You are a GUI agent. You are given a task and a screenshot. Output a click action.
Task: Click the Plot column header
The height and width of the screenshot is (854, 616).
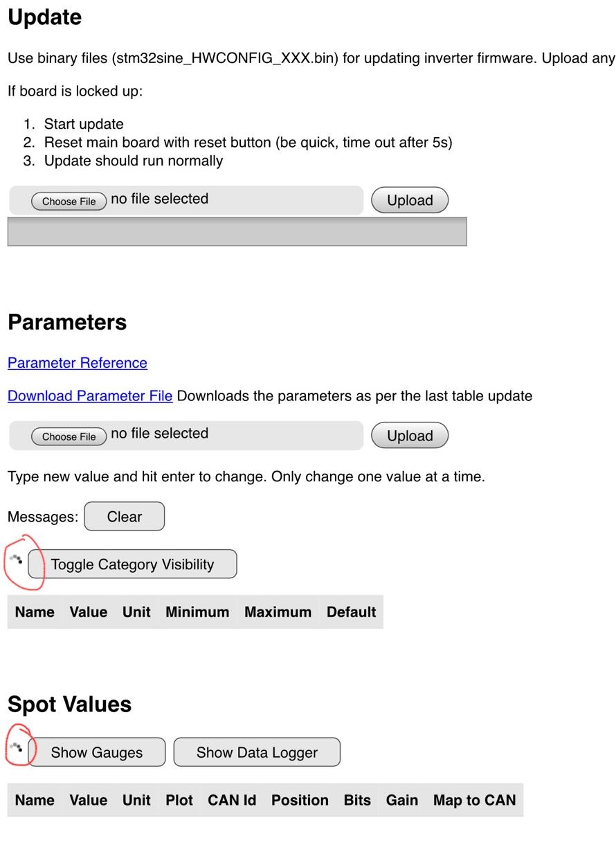179,801
